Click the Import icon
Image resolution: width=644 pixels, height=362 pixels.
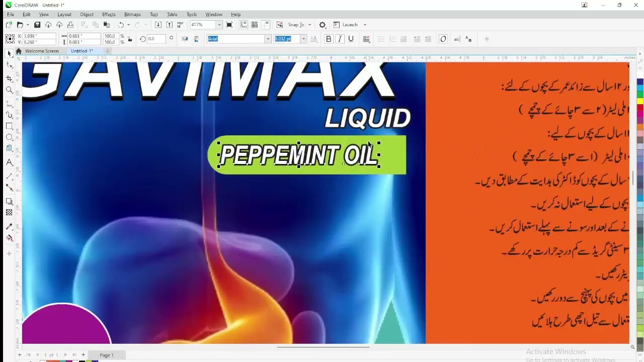pyautogui.click(x=158, y=25)
